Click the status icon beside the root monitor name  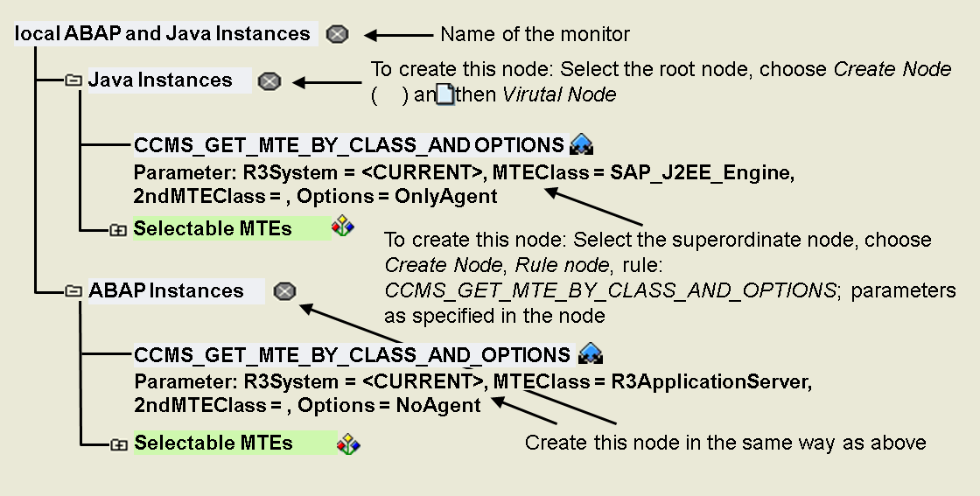(x=337, y=34)
